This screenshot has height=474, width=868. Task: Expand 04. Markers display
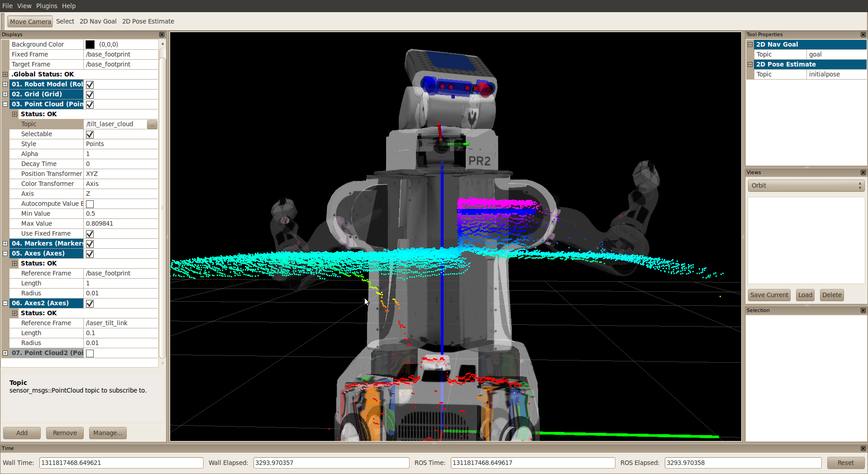point(5,243)
